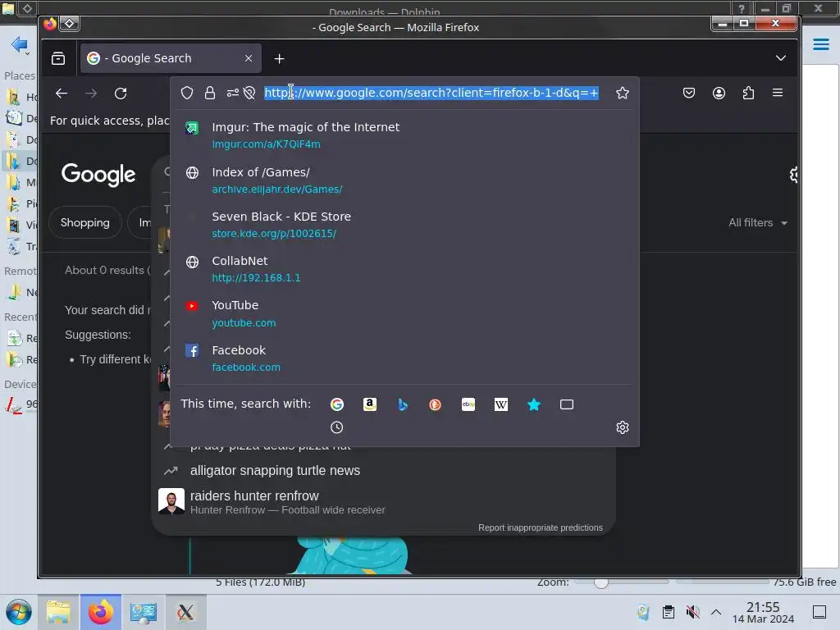
Task: Open the site permissions icon in address bar
Action: [232, 93]
